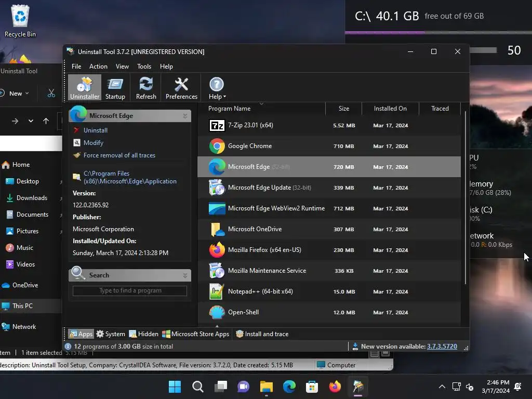Select the 7-Zip icon in program list
This screenshot has width=532, height=399.
pos(217,126)
